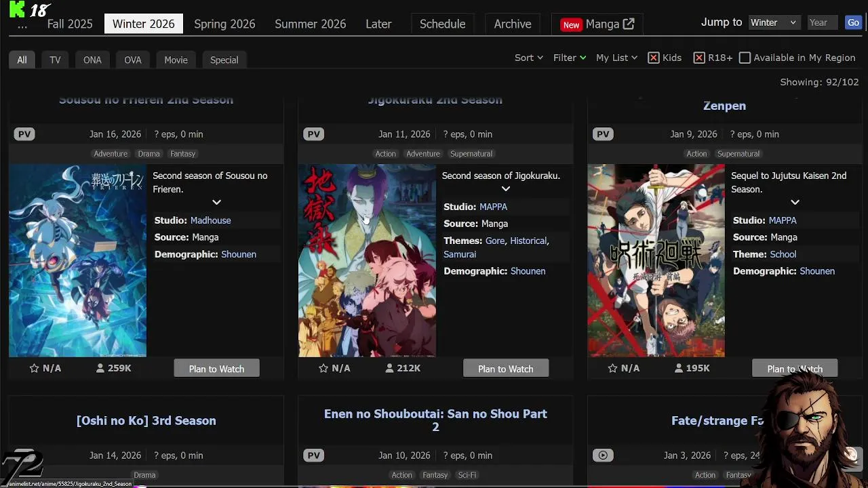Viewport: 868px width, 488px height.
Task: Expand the Jigokuraku synopsis chevron
Action: (x=505, y=188)
